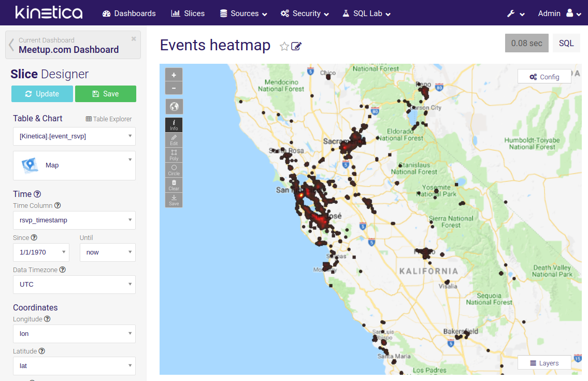Click the Coordinates section heading
This screenshot has height=381, width=588.
[x=35, y=307]
